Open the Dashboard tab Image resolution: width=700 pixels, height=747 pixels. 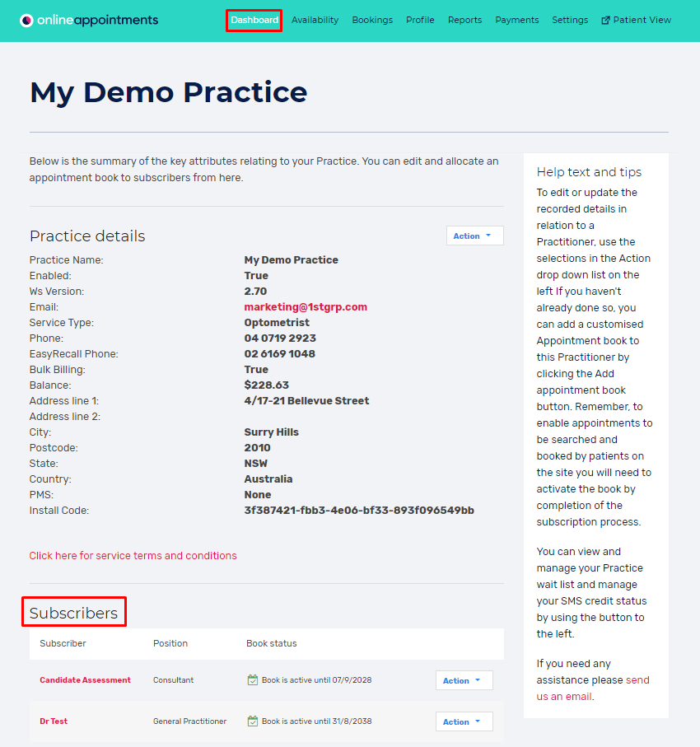coord(254,21)
